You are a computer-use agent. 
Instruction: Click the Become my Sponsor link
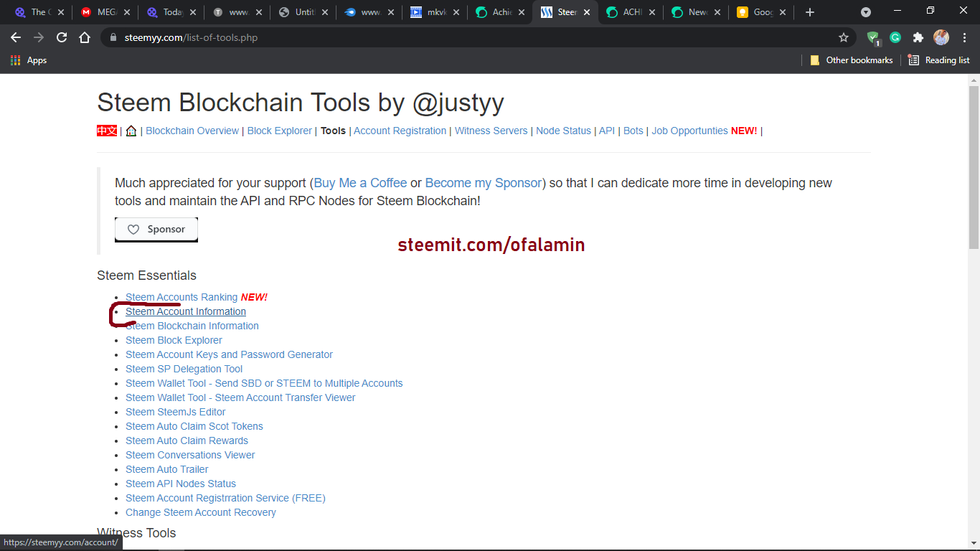(484, 183)
